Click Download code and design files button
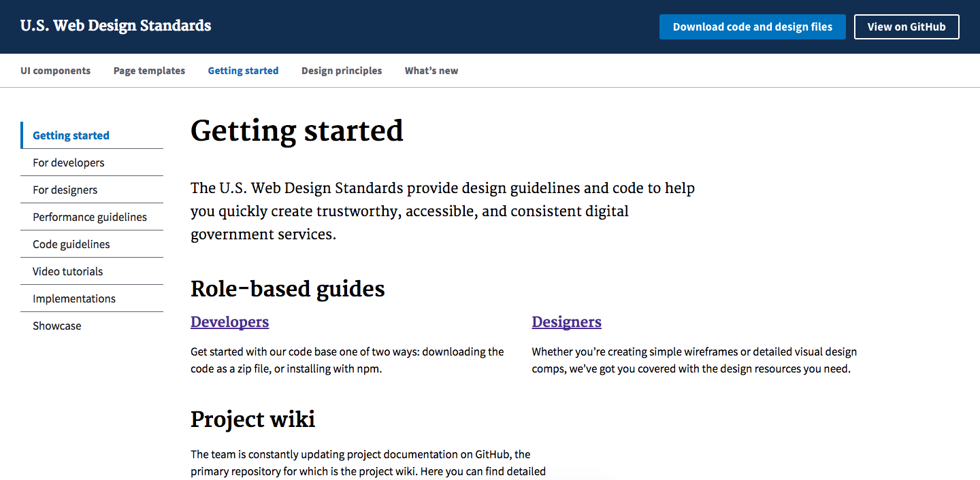Viewport: 980px width, 480px height. (x=753, y=27)
